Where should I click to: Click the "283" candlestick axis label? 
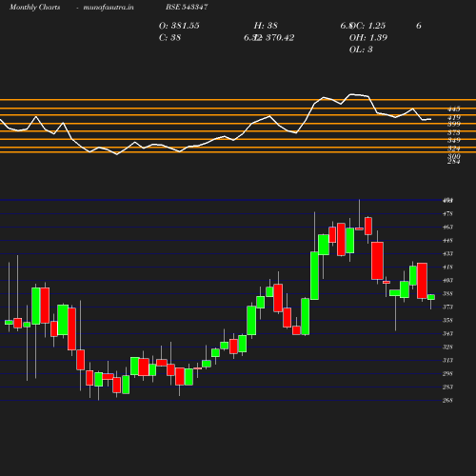pyautogui.click(x=447, y=387)
